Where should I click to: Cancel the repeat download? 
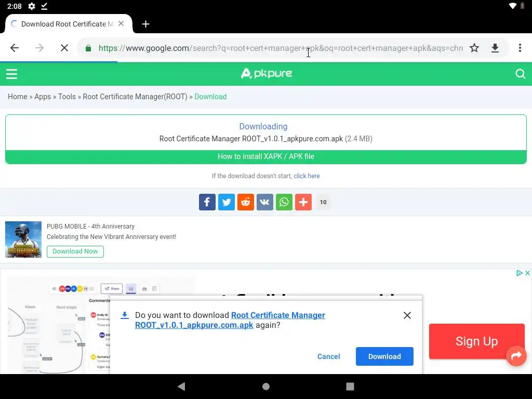click(328, 356)
